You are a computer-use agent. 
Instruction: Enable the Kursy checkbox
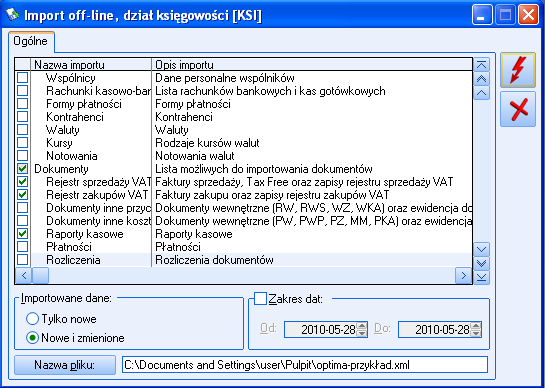(23, 143)
